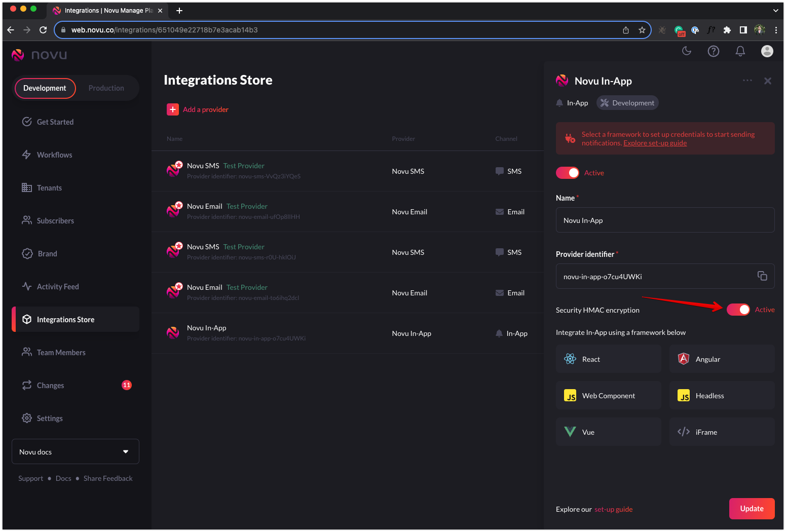Click the Update button
This screenshot has height=532, width=786.
click(x=752, y=509)
